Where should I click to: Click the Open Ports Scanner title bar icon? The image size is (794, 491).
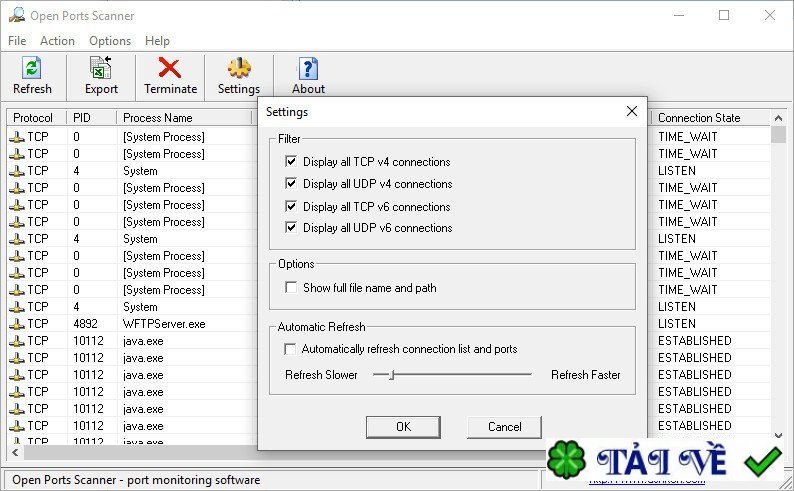coord(17,15)
